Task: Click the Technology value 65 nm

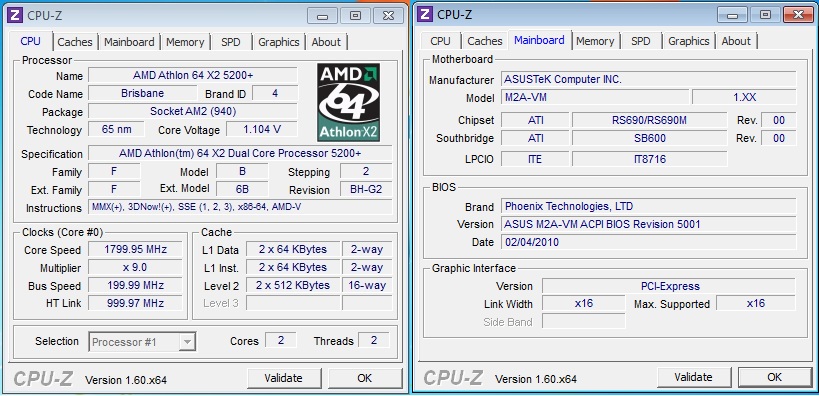Action: click(116, 129)
